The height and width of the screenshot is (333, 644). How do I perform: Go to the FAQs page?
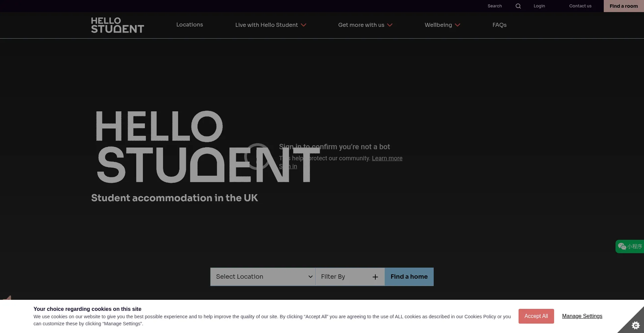[499, 25]
